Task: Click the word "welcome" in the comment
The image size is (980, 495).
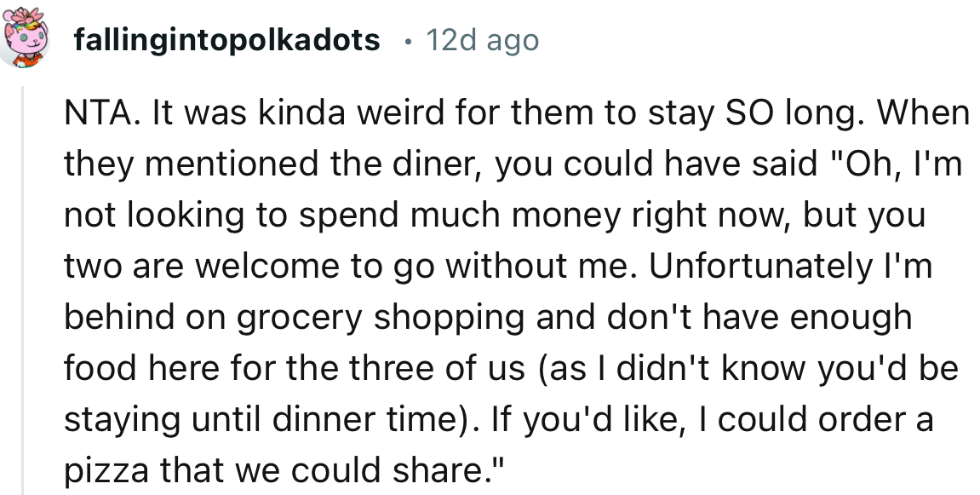Action: pos(248,268)
